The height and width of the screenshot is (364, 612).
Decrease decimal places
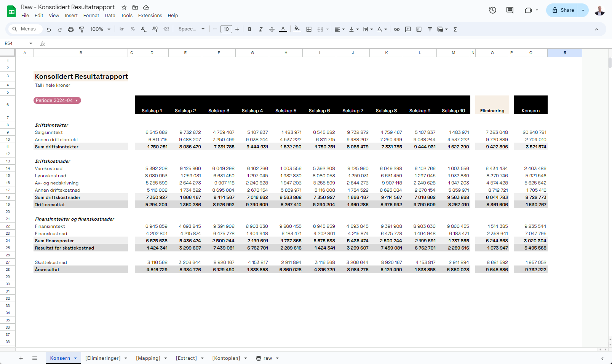tap(144, 29)
